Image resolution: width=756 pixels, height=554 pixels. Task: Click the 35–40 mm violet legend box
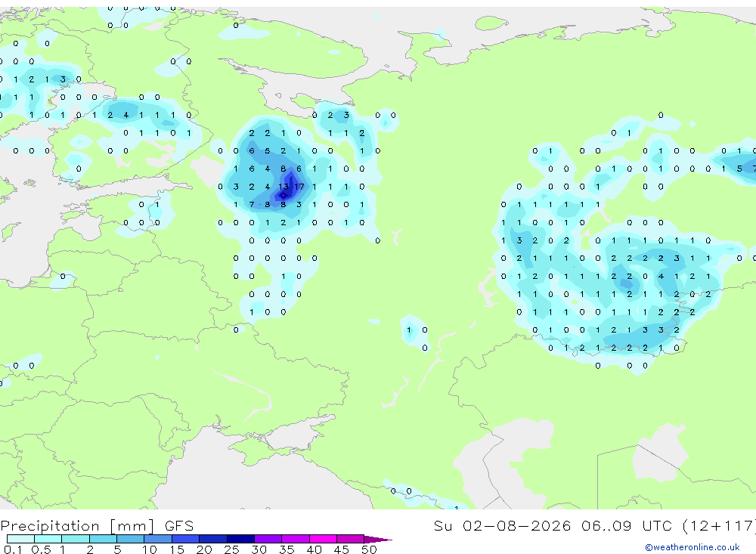pos(295,539)
